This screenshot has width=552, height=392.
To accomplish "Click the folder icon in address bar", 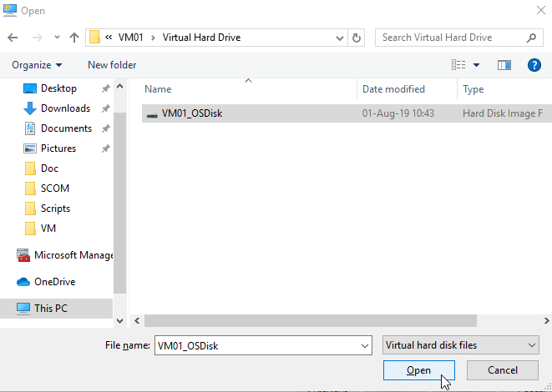I will click(x=94, y=38).
